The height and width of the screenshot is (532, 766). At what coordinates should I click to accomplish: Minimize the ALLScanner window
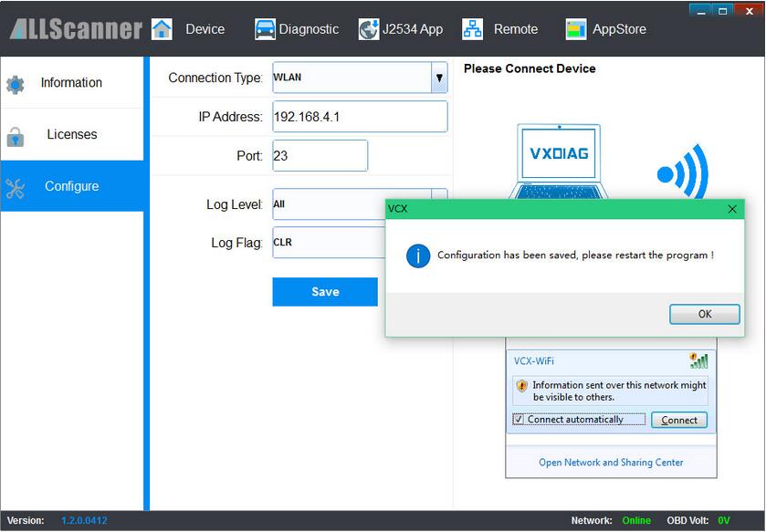tap(701, 11)
